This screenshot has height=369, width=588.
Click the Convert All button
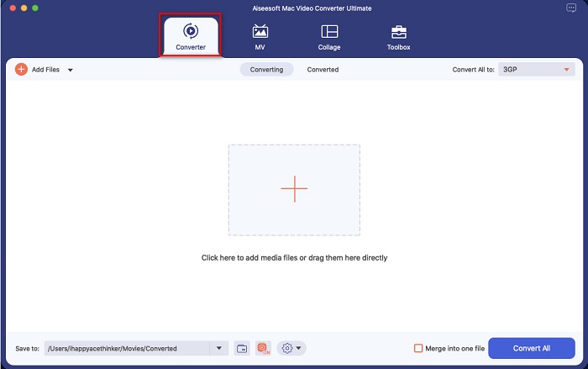coord(532,348)
